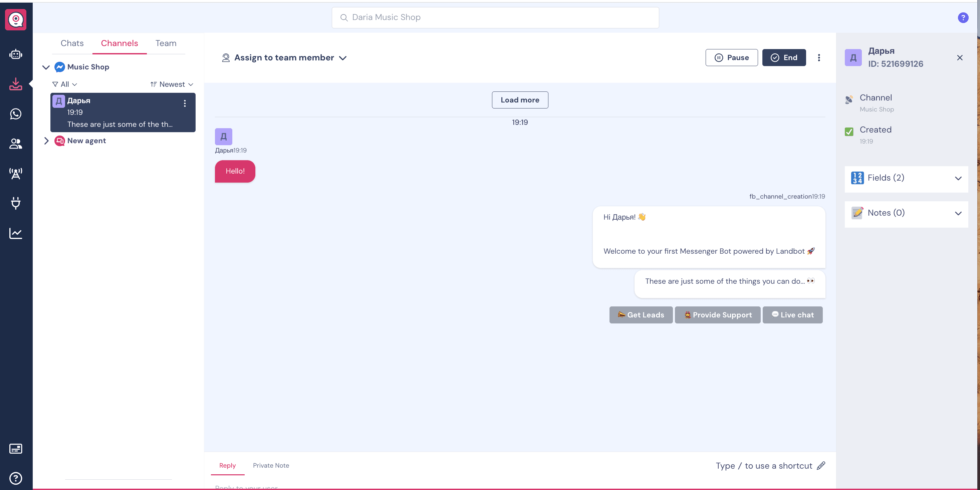This screenshot has height=490, width=980.
Task: Click the Hello! message bubble
Action: pyautogui.click(x=235, y=171)
